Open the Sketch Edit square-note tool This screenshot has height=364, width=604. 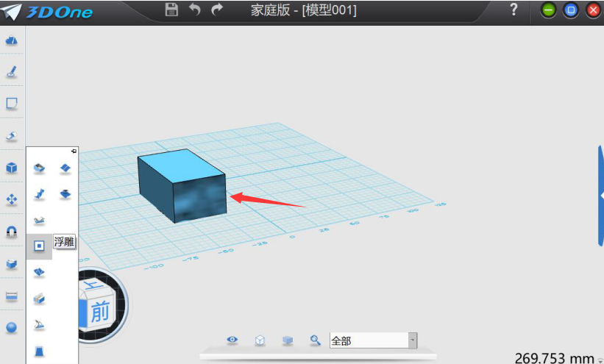pyautogui.click(x=12, y=104)
